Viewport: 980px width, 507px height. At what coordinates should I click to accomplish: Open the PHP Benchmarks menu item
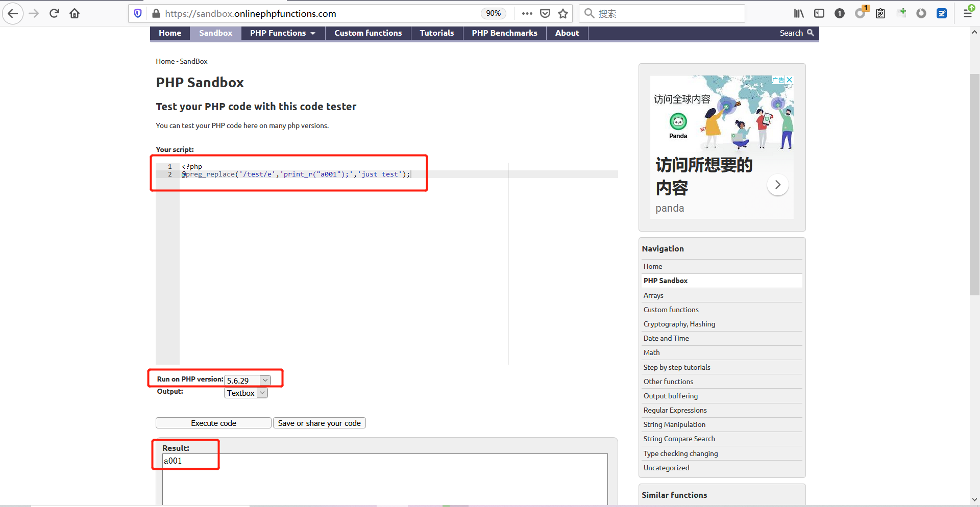(x=504, y=33)
